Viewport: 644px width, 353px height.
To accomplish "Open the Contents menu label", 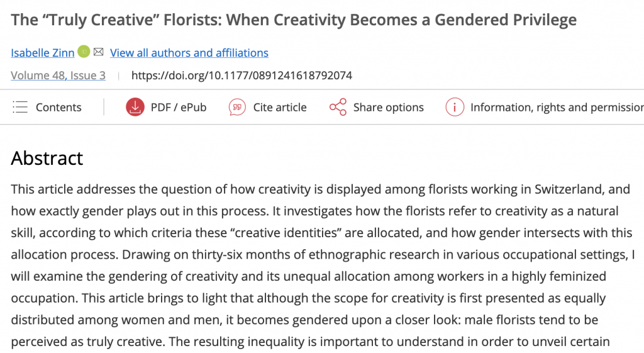I will coord(58,108).
